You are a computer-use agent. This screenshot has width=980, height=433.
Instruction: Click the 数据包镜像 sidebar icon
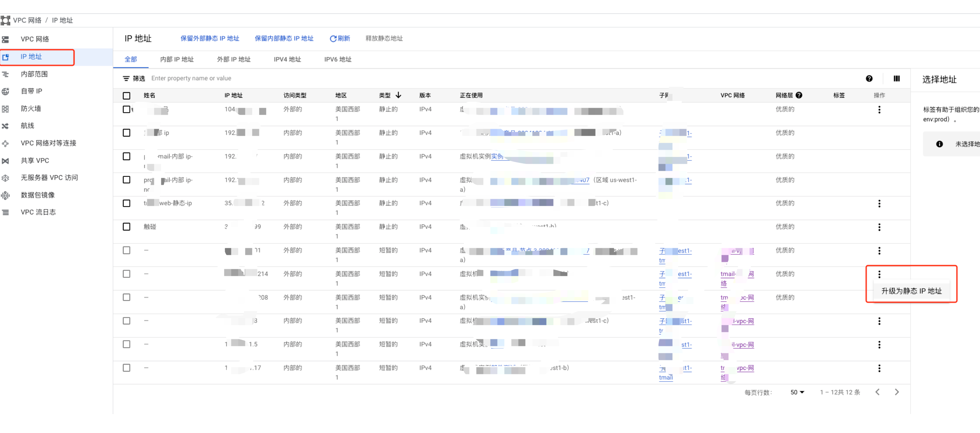[x=5, y=195]
